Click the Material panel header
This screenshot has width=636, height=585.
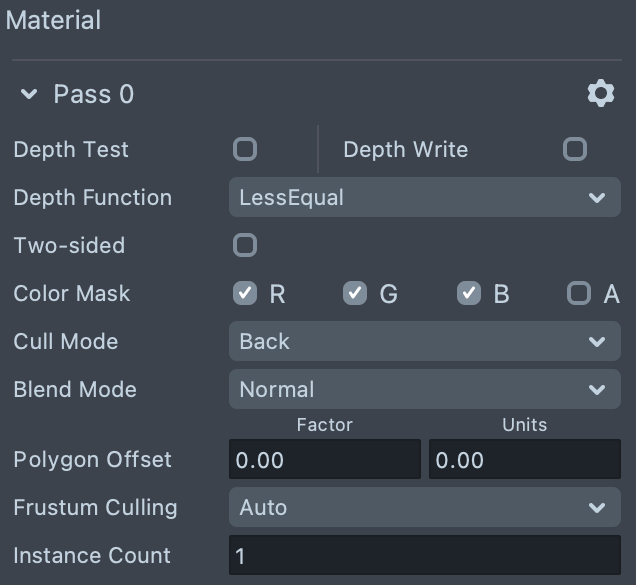pos(54,20)
